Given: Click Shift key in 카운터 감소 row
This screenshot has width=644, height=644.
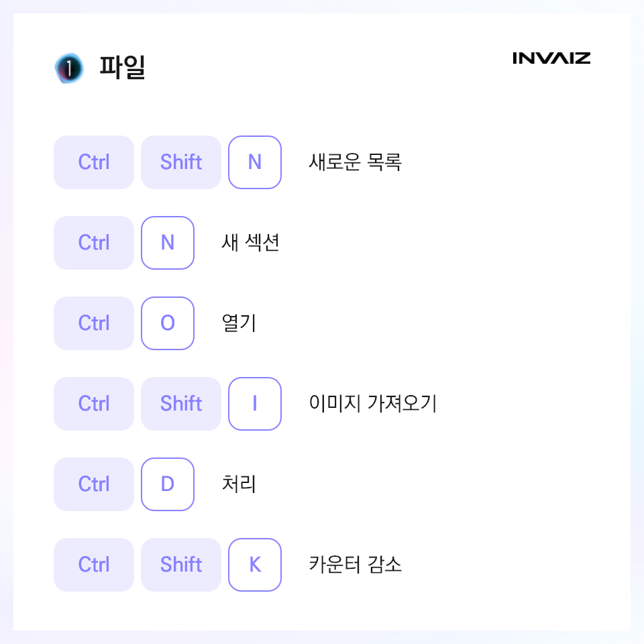Looking at the screenshot, I should tap(181, 565).
